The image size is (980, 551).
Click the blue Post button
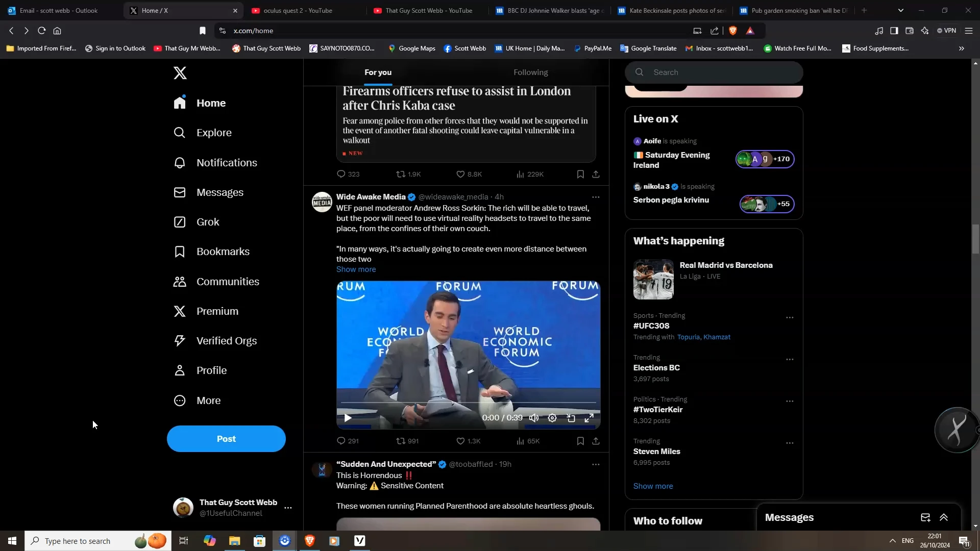point(226,439)
